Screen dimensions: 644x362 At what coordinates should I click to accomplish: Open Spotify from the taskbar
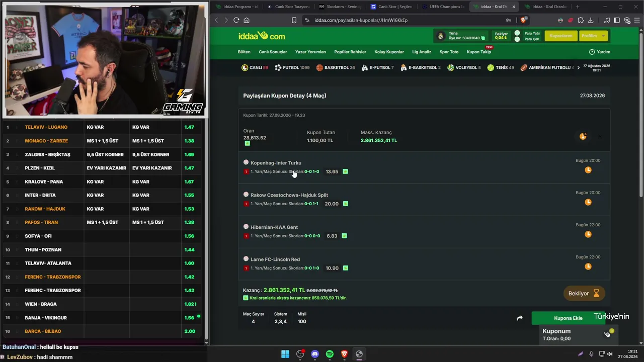click(330, 354)
